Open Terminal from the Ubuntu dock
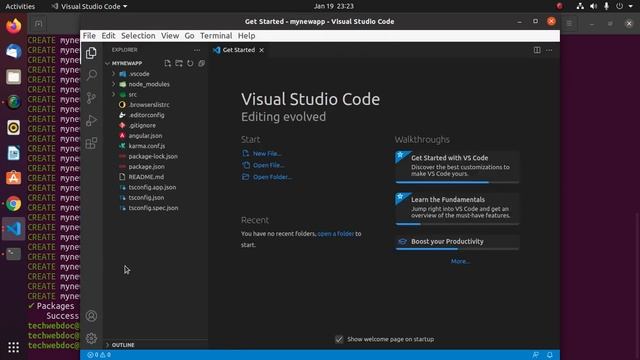 pos(13,254)
